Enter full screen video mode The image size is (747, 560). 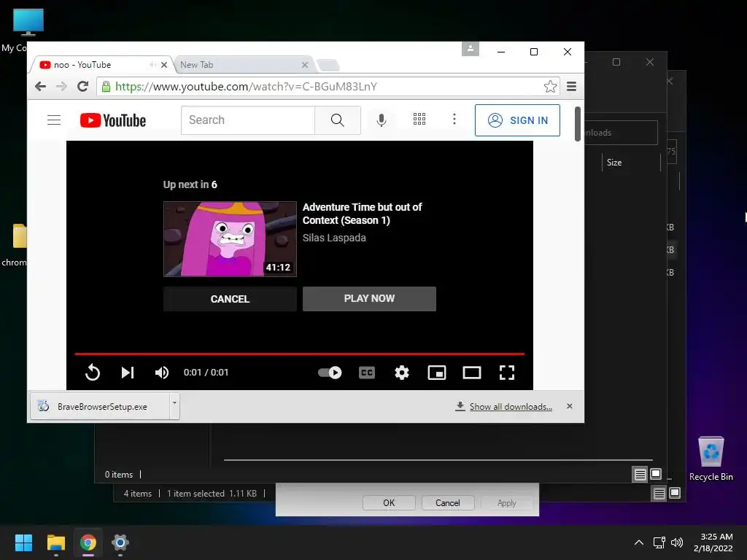click(507, 373)
